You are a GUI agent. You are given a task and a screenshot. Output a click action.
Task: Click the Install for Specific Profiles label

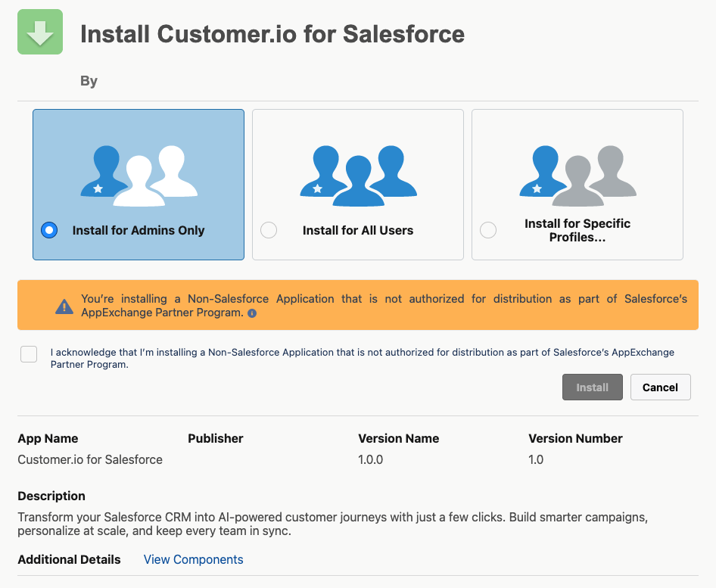[577, 231]
